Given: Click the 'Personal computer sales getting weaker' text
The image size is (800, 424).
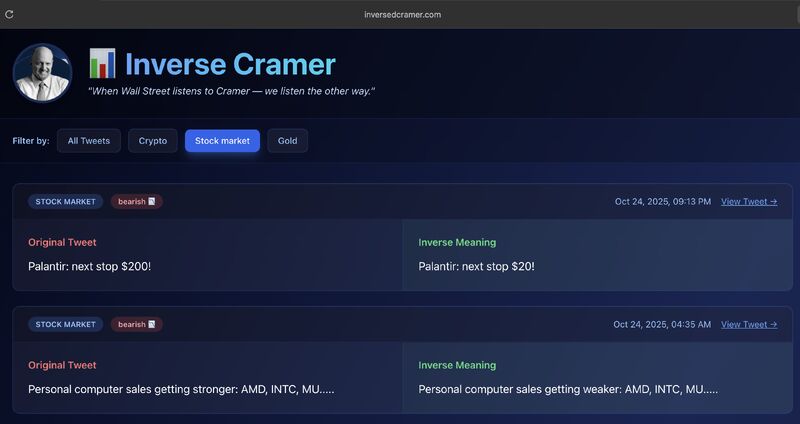Looking at the screenshot, I should pyautogui.click(x=568, y=389).
